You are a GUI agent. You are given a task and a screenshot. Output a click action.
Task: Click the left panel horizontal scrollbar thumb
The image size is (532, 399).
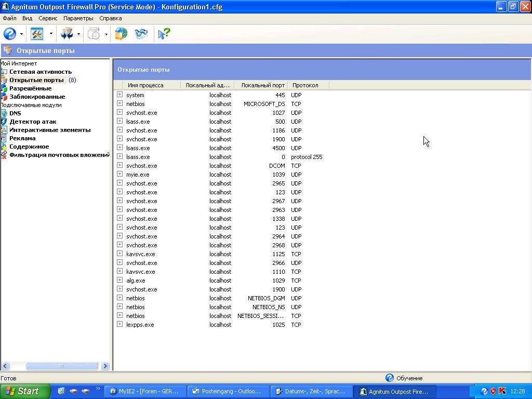click(62, 366)
